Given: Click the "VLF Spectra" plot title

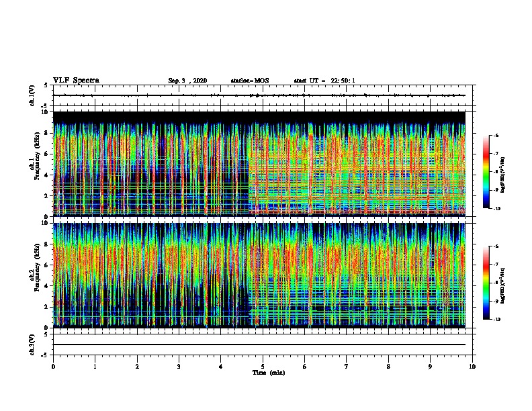Looking at the screenshot, I should [76, 81].
